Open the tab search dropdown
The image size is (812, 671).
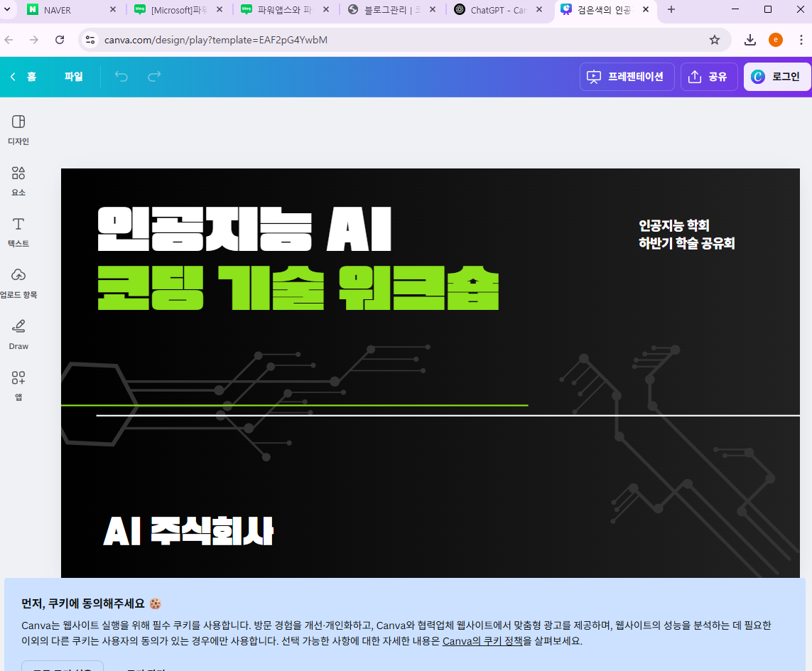coord(7,9)
